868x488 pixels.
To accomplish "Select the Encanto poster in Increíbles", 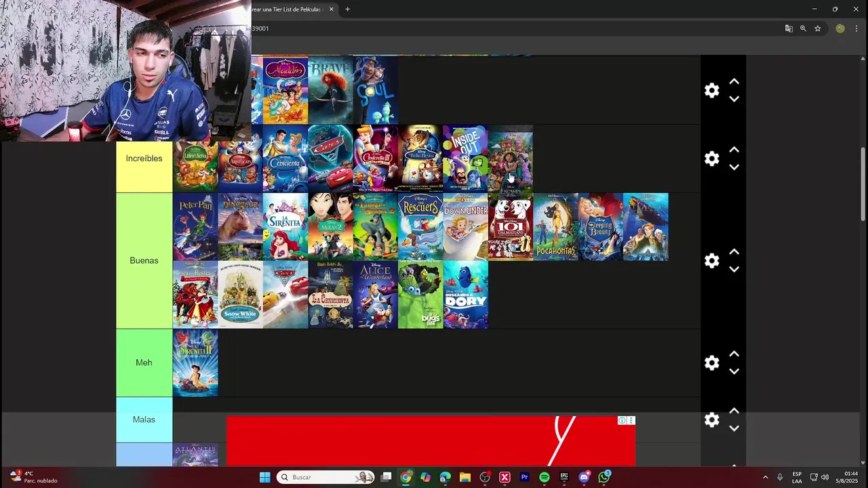I will click(510, 159).
